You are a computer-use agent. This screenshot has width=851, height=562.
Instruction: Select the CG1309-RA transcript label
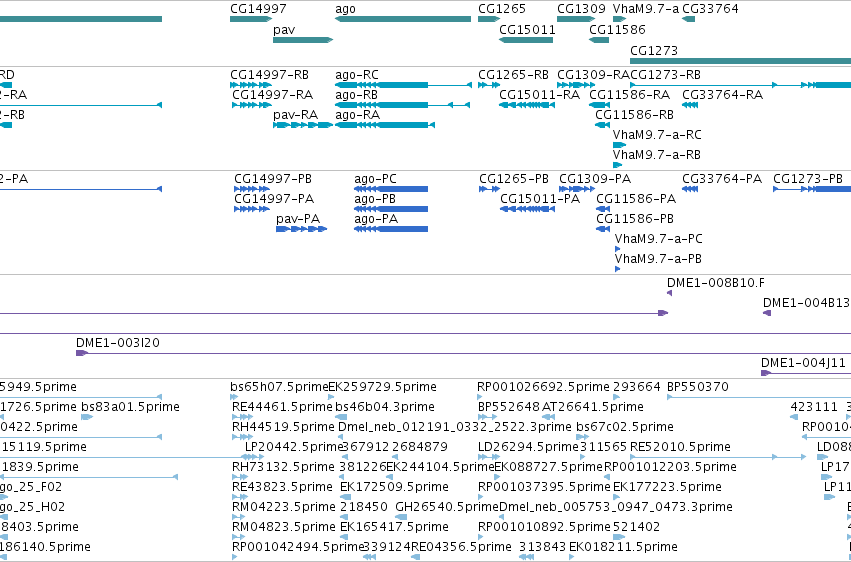tap(593, 75)
